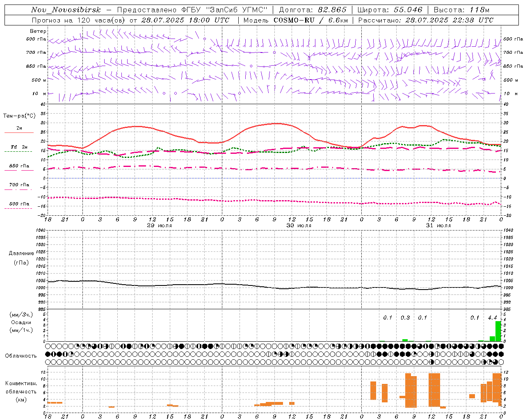Screen dimensions: 525x420
Task: Click the 29 июля date label
Action: tap(160, 226)
